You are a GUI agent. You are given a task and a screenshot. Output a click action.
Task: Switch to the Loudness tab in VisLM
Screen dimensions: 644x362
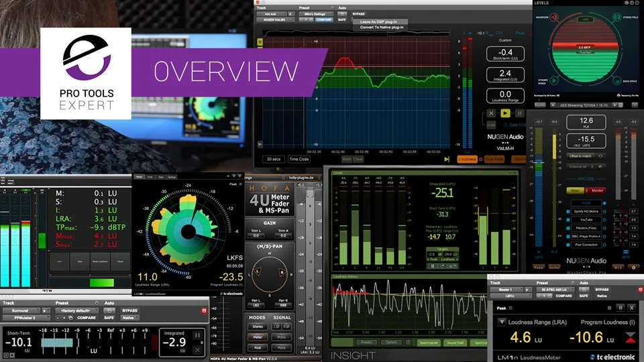(x=467, y=160)
